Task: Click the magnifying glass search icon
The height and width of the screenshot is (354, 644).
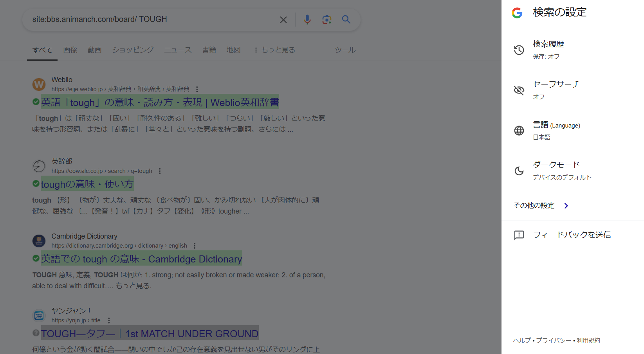Action: tap(346, 20)
